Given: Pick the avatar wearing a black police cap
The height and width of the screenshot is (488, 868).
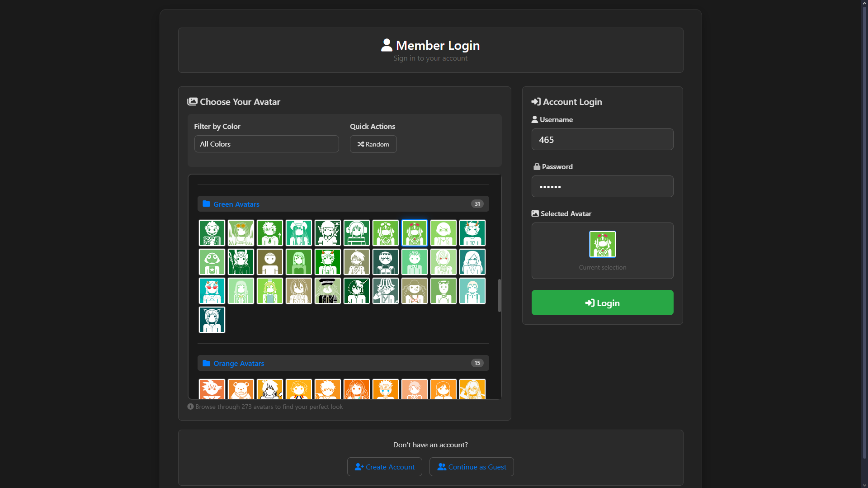Looking at the screenshot, I should click(x=328, y=291).
